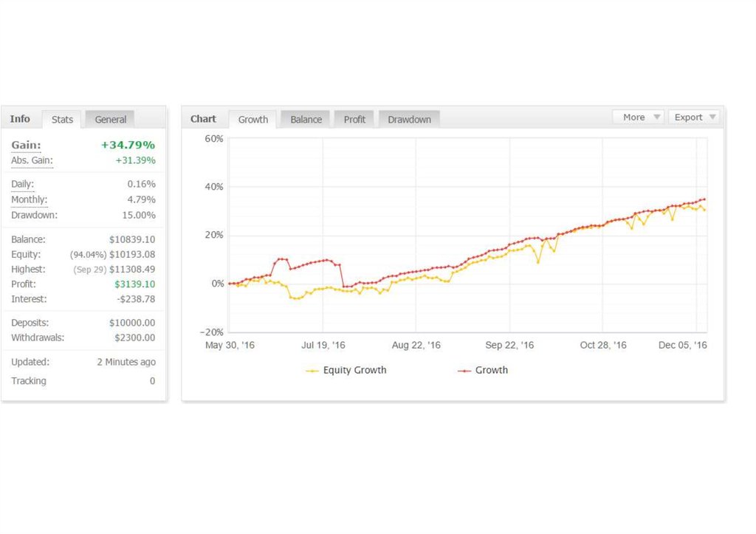Viewport: 756px width, 534px height.
Task: Expand the More dropdown menu
Action: point(633,117)
